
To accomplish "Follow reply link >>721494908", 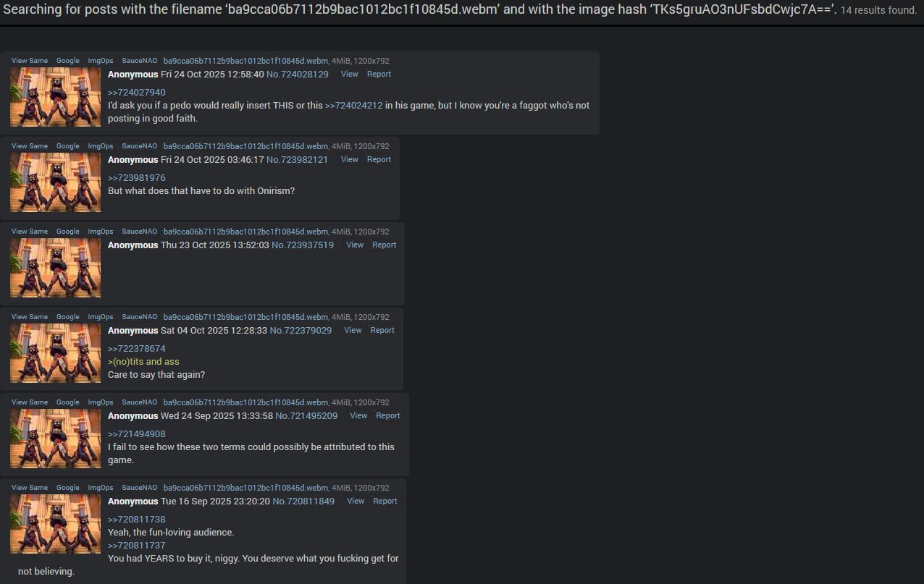I will 137,434.
